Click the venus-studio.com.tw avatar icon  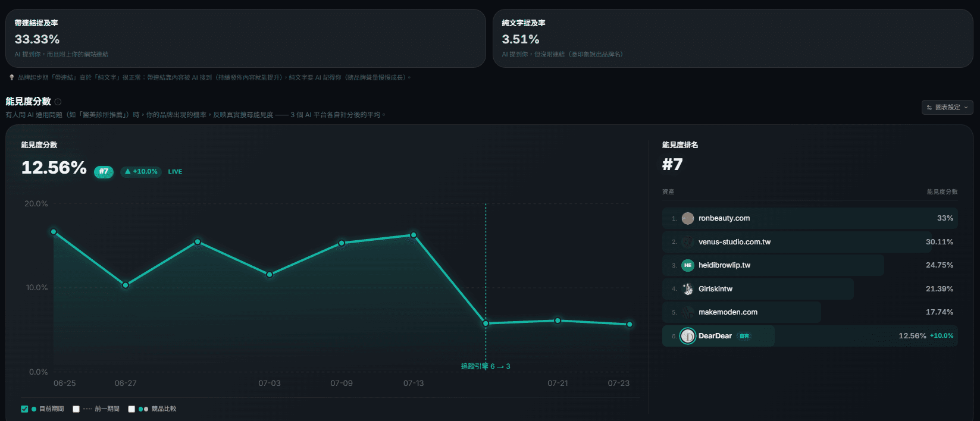coord(688,242)
